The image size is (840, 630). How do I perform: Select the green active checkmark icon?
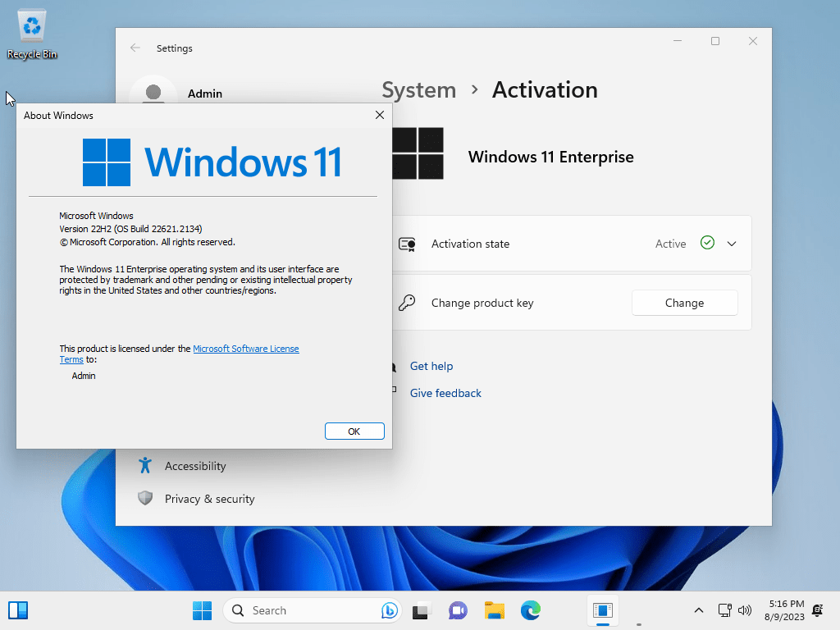click(707, 243)
